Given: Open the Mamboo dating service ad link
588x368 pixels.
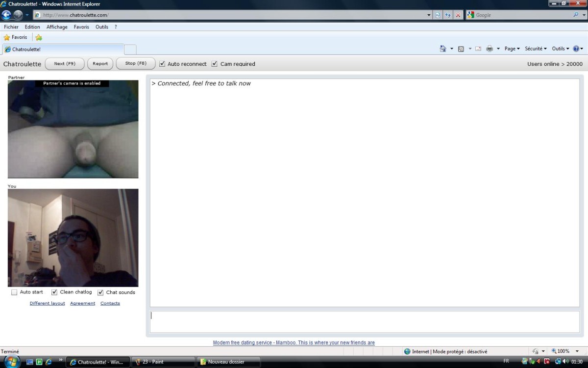Looking at the screenshot, I should pos(294,342).
